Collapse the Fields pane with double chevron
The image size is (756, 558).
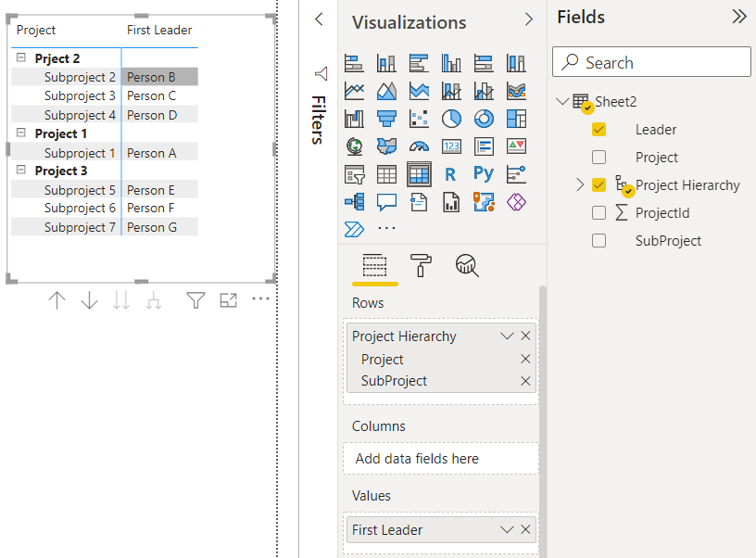click(738, 17)
